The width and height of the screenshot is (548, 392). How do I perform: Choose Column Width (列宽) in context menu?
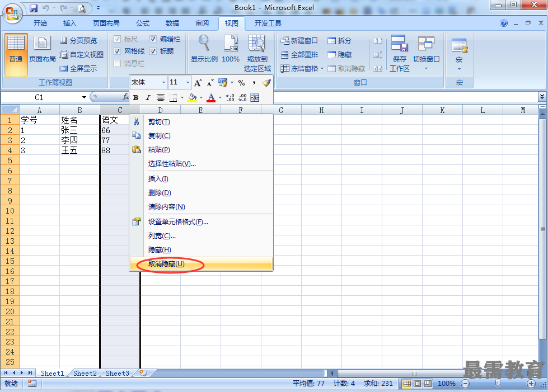[201, 236]
